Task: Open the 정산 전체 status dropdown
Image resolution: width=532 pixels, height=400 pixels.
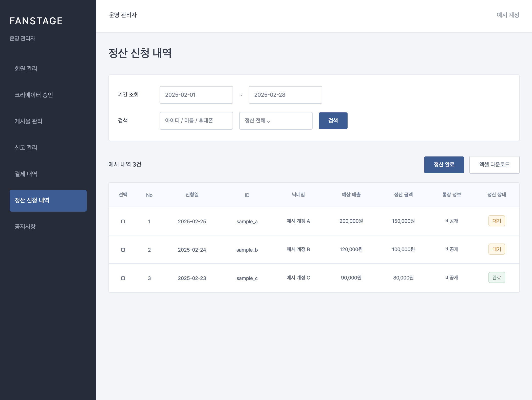Action: pos(276,121)
